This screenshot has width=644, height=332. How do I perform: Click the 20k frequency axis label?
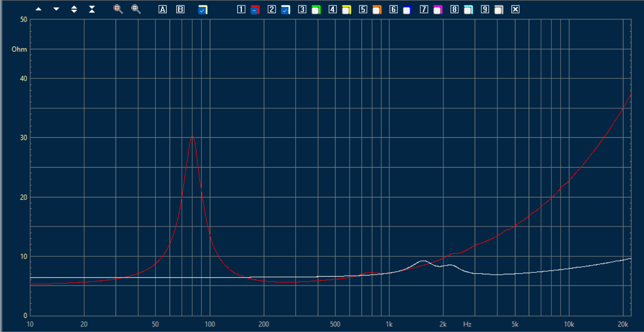(x=623, y=324)
